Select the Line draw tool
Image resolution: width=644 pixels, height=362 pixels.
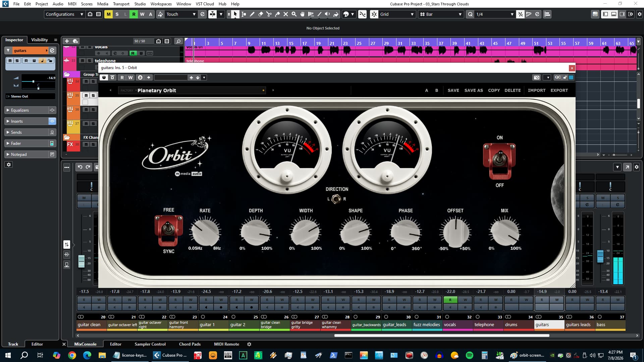[319, 14]
